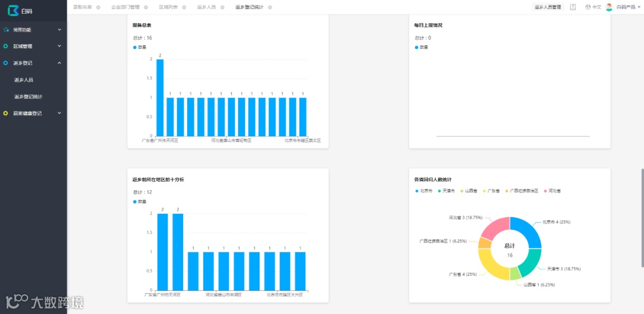Click the 总计：12 text
The height and width of the screenshot is (314, 644).
click(143, 192)
